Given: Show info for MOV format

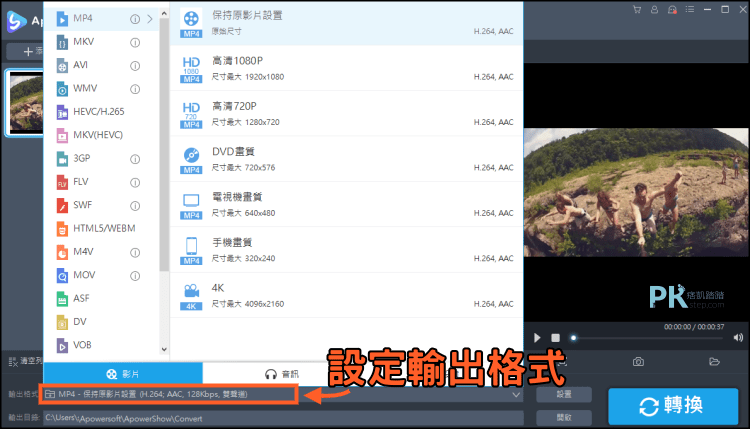Looking at the screenshot, I should pyautogui.click(x=135, y=276).
